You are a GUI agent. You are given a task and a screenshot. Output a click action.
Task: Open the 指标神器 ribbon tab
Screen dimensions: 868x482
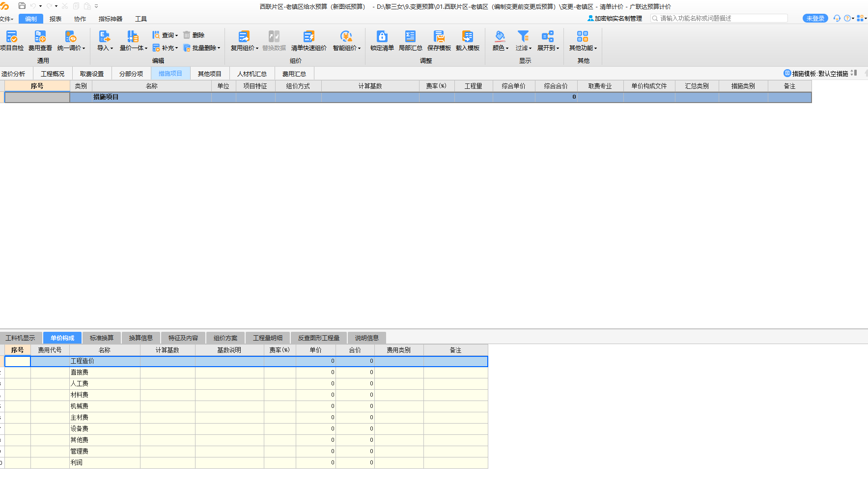[x=111, y=19]
